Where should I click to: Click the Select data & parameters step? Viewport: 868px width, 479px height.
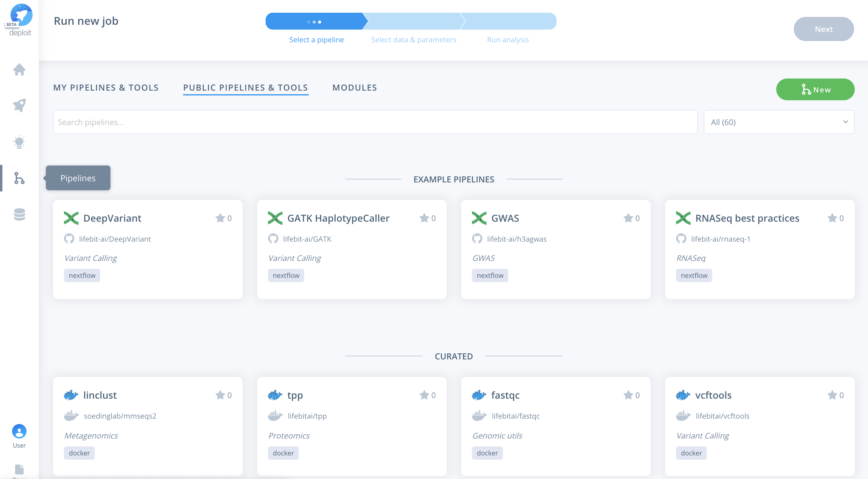coord(413,40)
